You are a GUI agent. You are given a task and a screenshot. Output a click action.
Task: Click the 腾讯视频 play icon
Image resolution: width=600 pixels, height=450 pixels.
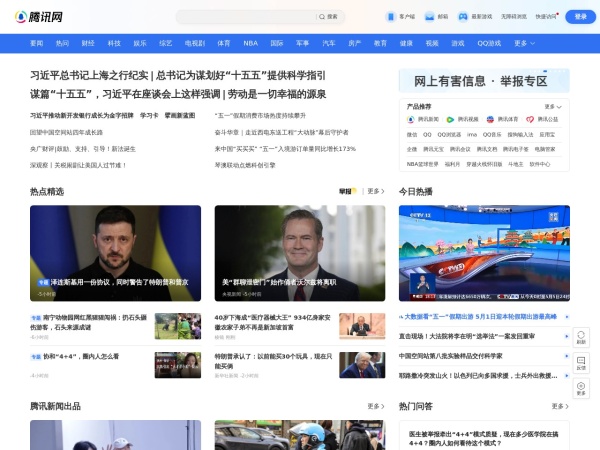coord(450,119)
